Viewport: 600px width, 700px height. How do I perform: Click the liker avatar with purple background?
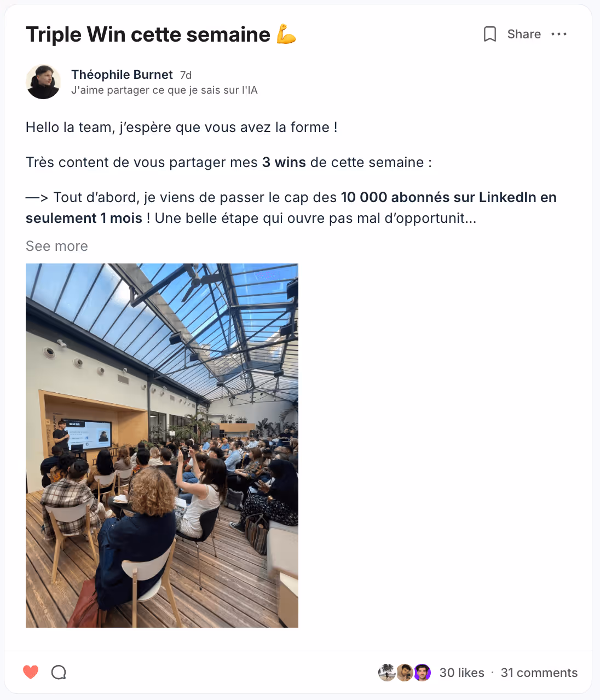[422, 672]
